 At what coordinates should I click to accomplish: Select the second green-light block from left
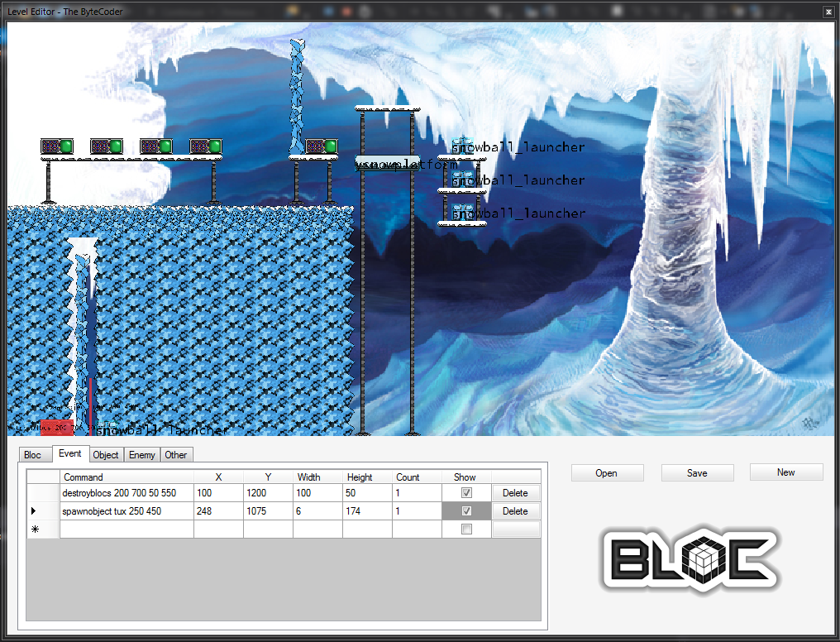click(107, 146)
